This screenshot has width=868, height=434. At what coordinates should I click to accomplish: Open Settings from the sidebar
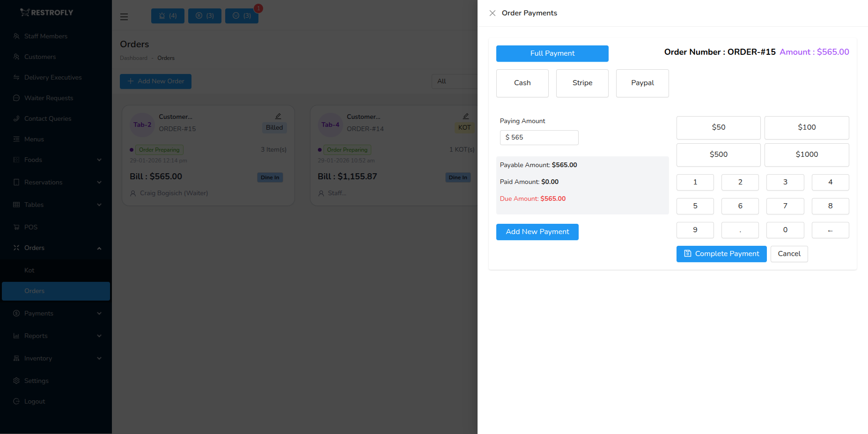36,381
